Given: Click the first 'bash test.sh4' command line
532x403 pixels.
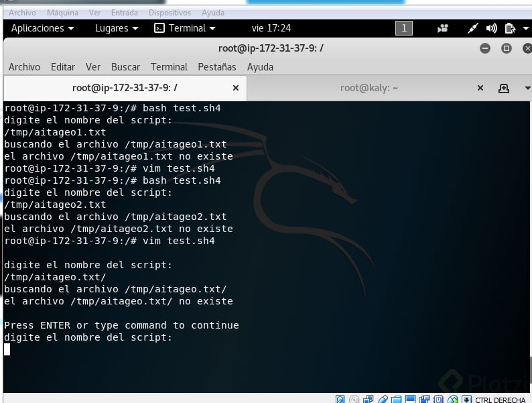Looking at the screenshot, I should (x=113, y=108).
